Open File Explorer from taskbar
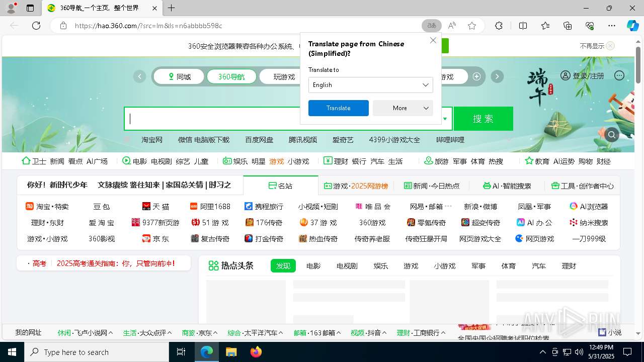Screen dimensions: 644x362 coord(231,352)
